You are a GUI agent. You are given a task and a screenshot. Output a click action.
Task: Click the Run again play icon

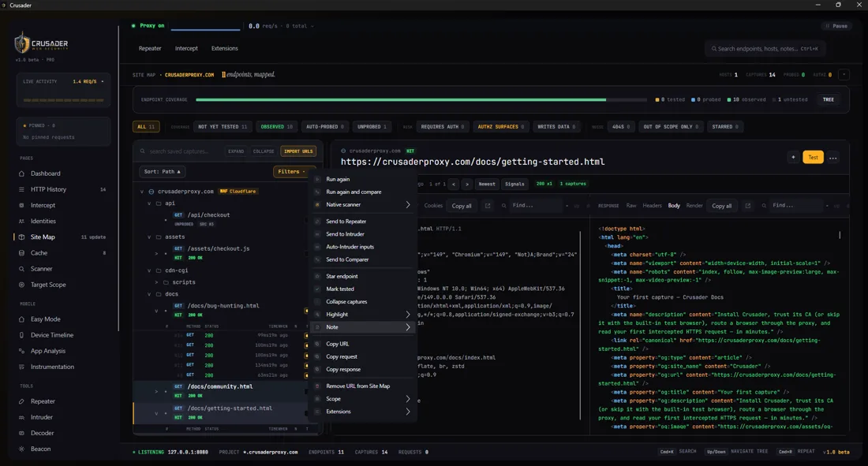click(x=317, y=179)
